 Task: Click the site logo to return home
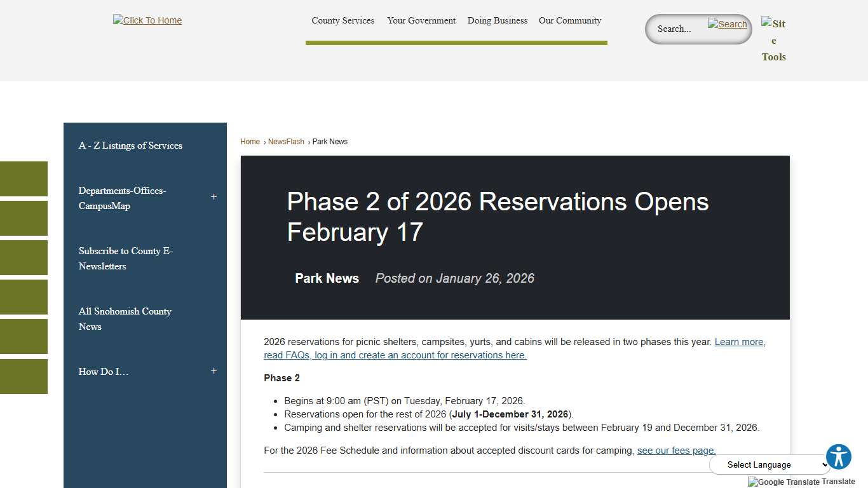tap(147, 20)
